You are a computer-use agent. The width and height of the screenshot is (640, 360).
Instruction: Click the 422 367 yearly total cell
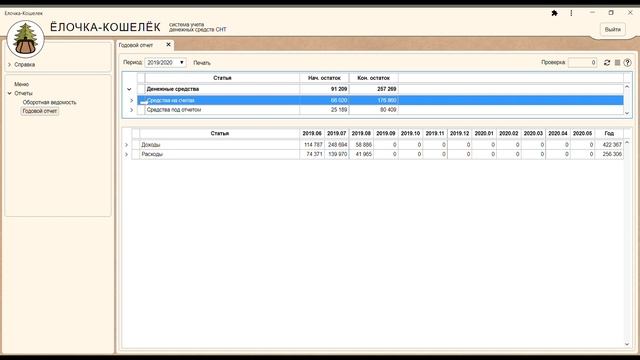(x=609, y=145)
